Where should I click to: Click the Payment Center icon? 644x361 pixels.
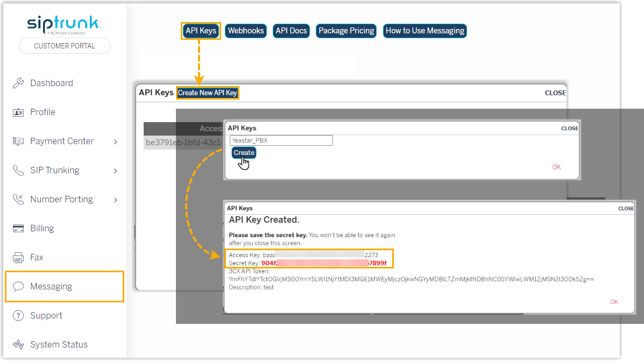(x=18, y=141)
